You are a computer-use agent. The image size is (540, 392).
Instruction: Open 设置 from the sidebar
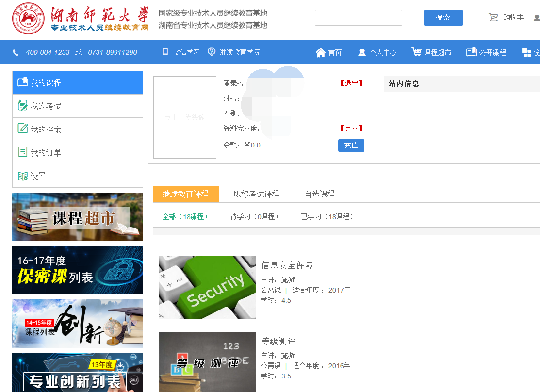point(38,176)
